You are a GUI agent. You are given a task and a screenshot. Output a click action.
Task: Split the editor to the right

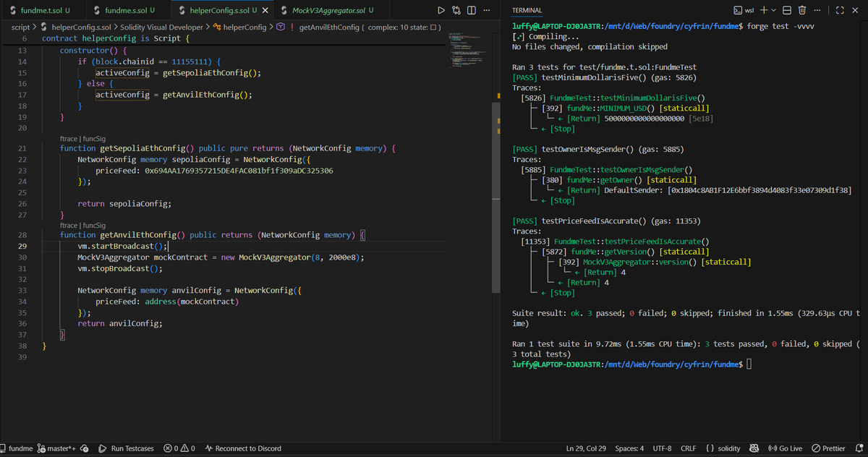tap(471, 10)
